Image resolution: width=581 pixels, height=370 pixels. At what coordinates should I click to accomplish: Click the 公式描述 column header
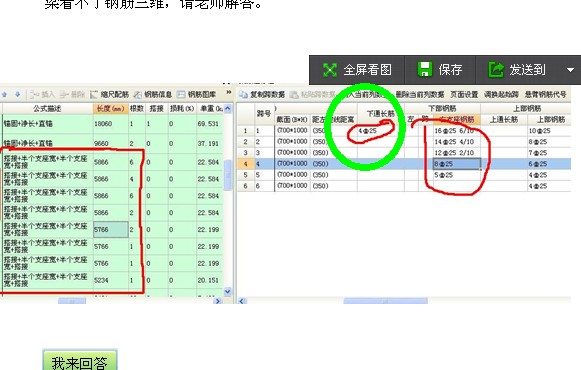pos(47,109)
